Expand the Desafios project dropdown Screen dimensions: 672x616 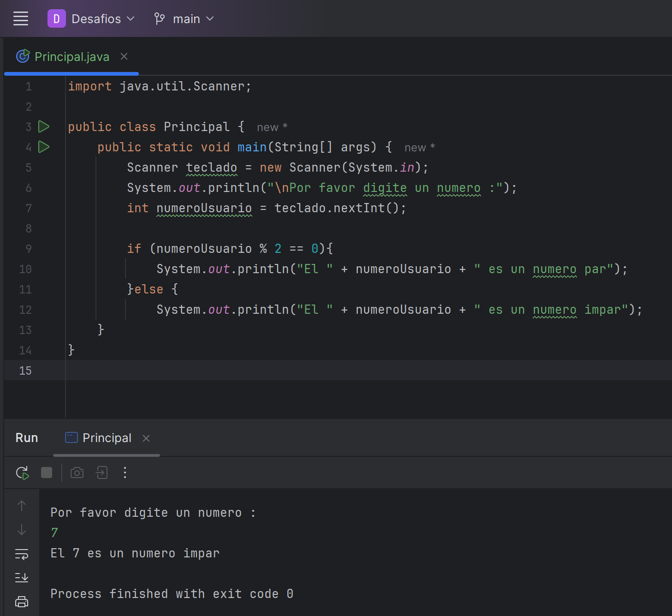tap(131, 19)
